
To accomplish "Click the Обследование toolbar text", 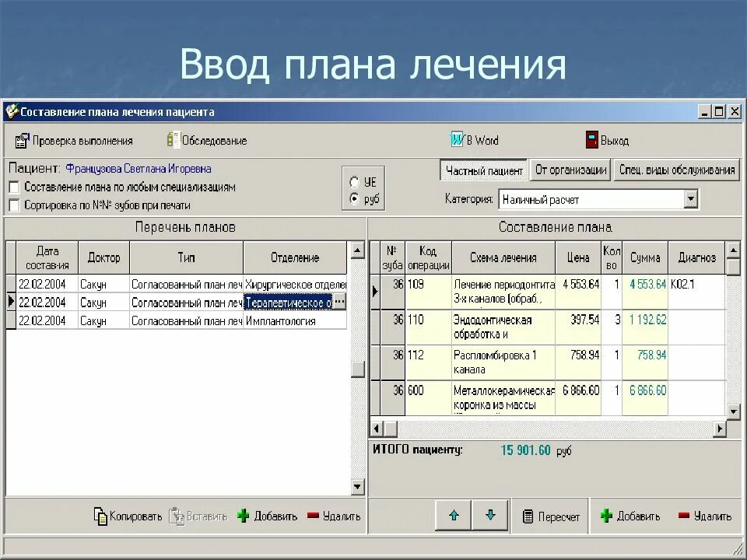I will (215, 141).
